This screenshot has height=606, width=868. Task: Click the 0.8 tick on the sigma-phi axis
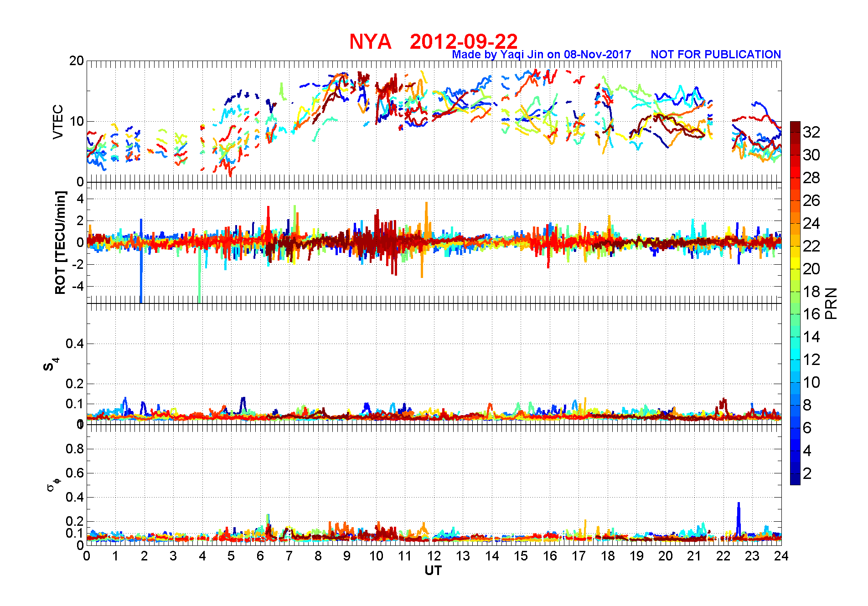click(75, 449)
